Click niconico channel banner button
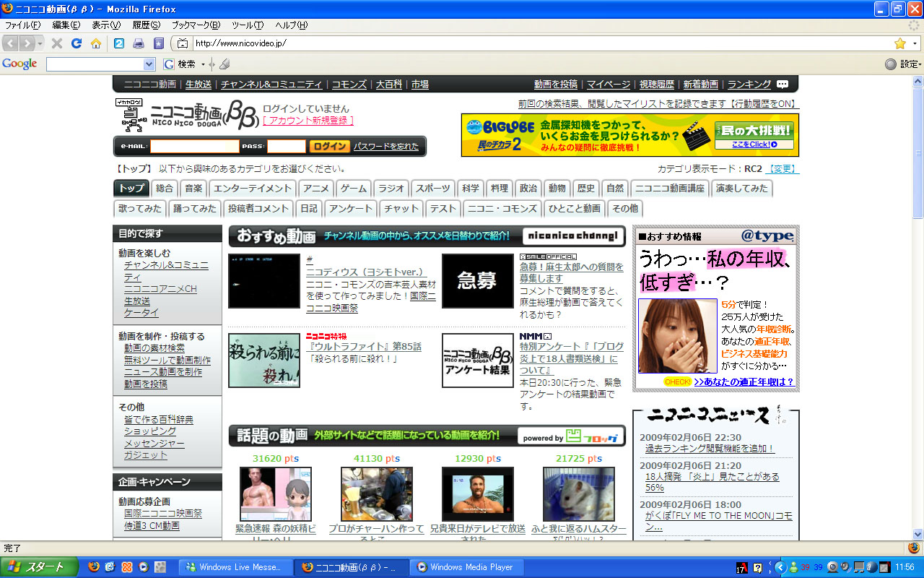 tap(572, 236)
